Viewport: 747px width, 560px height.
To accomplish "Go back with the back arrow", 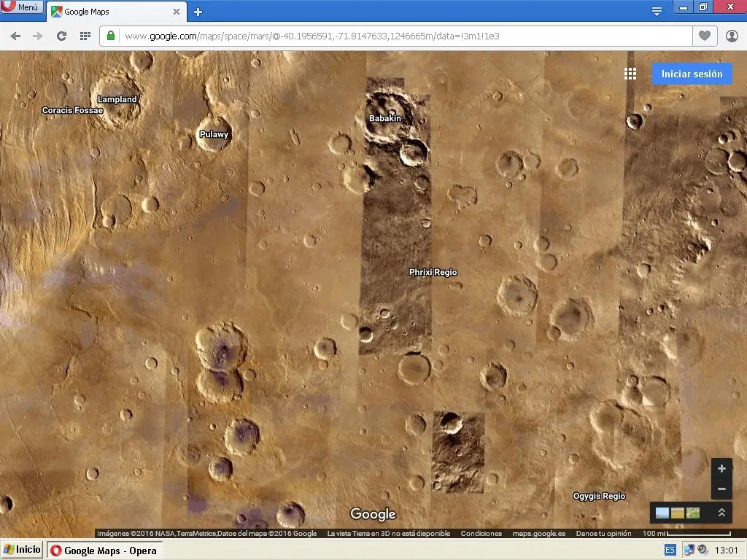I will [15, 36].
